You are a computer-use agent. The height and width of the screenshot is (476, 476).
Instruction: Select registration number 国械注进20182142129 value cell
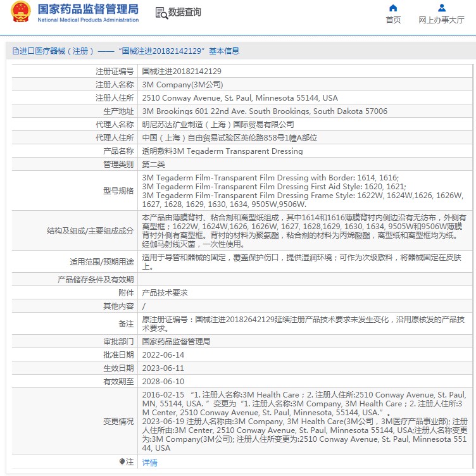[182, 72]
